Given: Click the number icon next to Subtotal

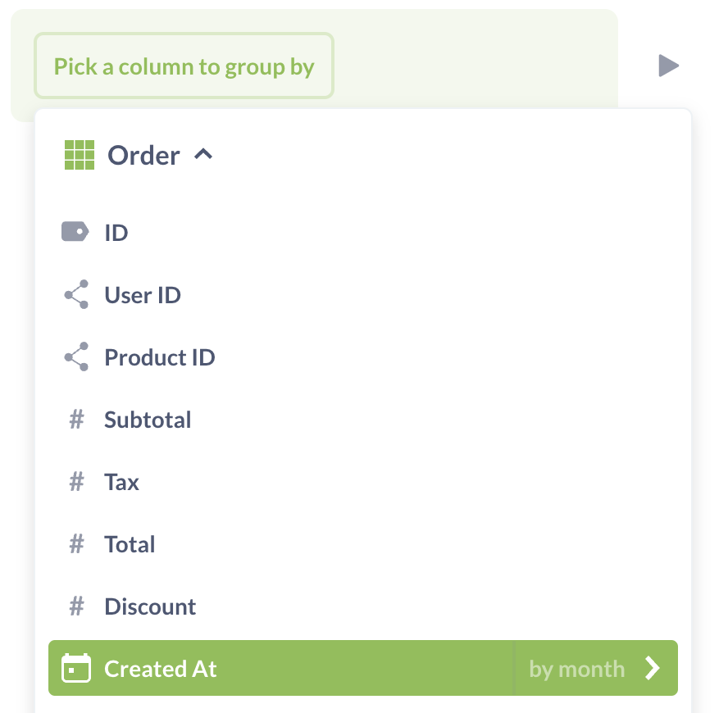Looking at the screenshot, I should [76, 419].
